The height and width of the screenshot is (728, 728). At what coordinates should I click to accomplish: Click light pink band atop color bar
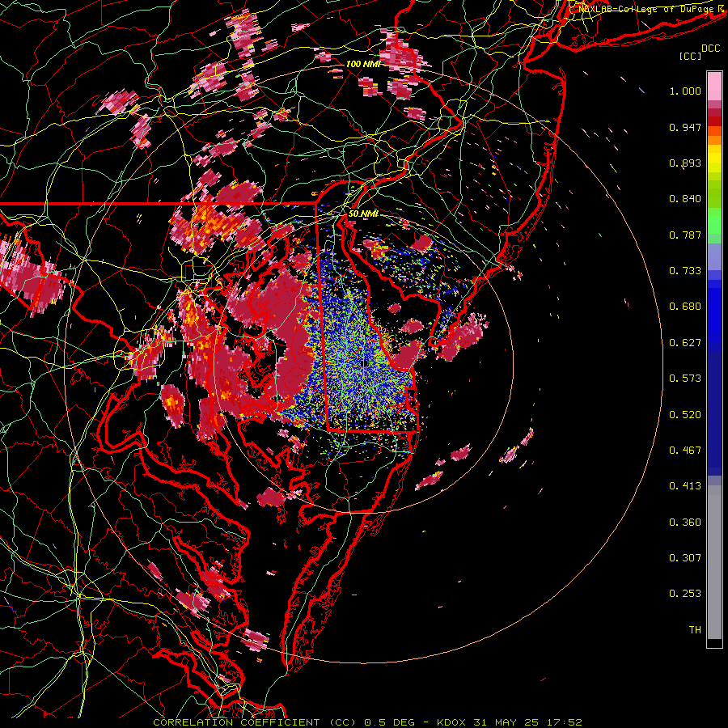click(714, 86)
